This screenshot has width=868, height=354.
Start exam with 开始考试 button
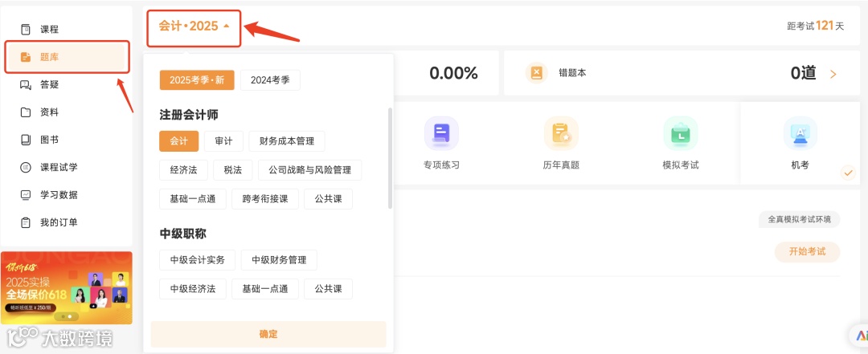(807, 252)
